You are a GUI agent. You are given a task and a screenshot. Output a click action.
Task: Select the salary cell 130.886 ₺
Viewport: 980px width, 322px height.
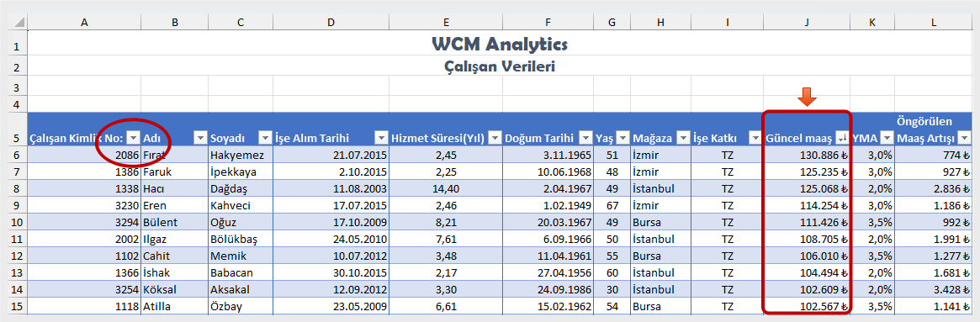click(807, 155)
